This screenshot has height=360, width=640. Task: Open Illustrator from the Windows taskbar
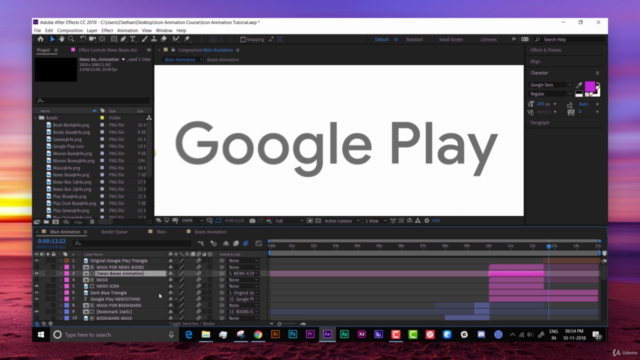coord(276,334)
